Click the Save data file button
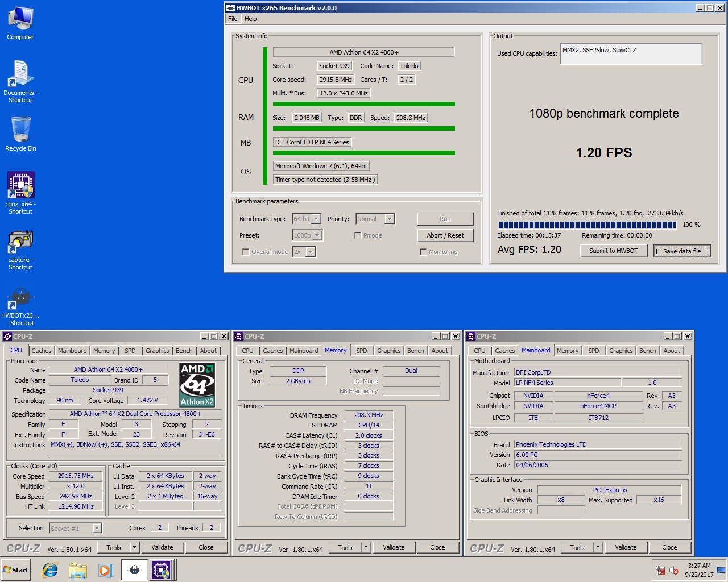 click(x=682, y=251)
